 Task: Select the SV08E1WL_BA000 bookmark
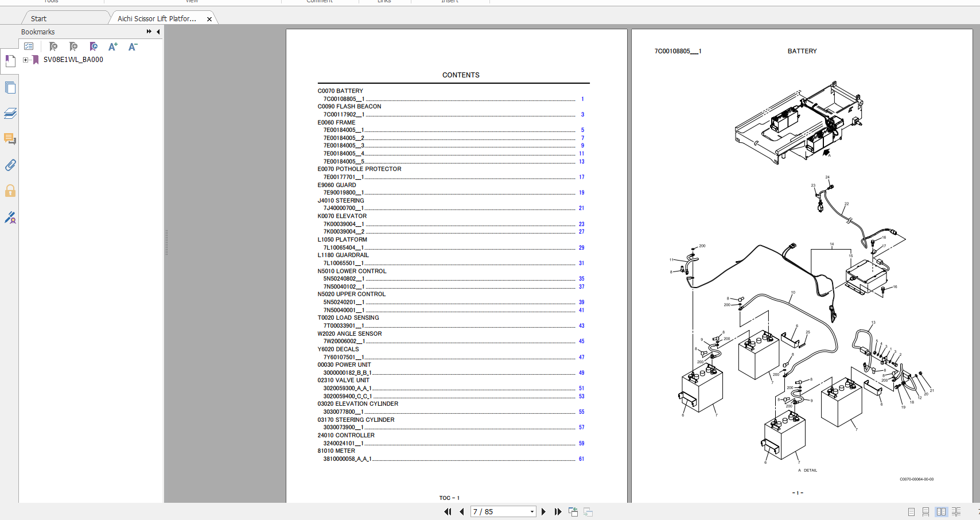click(x=73, y=60)
